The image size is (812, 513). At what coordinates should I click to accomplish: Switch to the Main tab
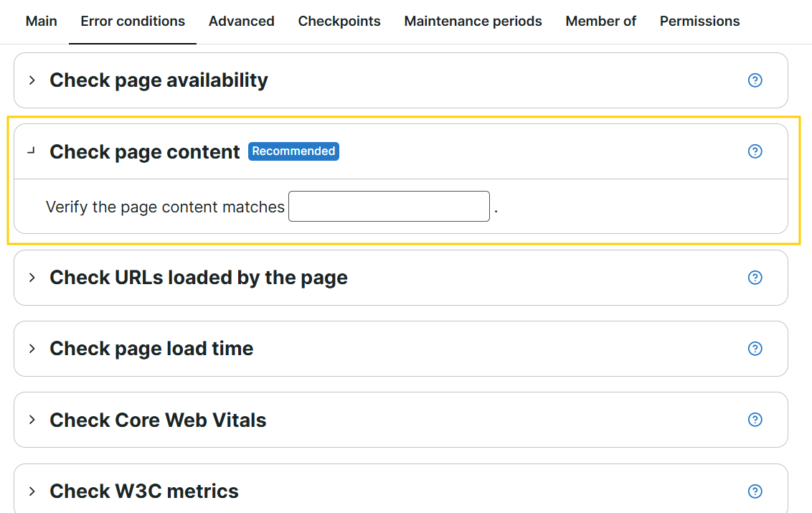coord(42,22)
